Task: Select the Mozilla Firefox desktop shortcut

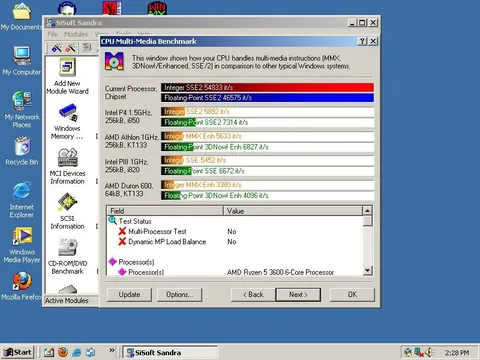Action: pyautogui.click(x=22, y=281)
